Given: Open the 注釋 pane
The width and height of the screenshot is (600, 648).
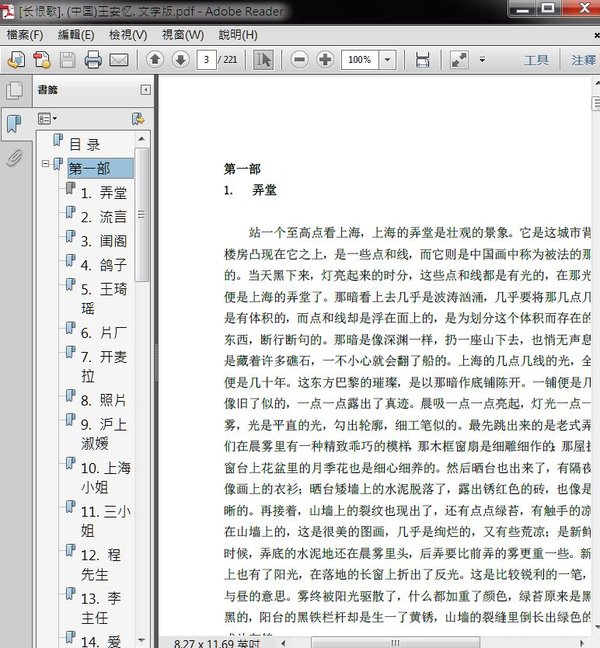Looking at the screenshot, I should (583, 60).
